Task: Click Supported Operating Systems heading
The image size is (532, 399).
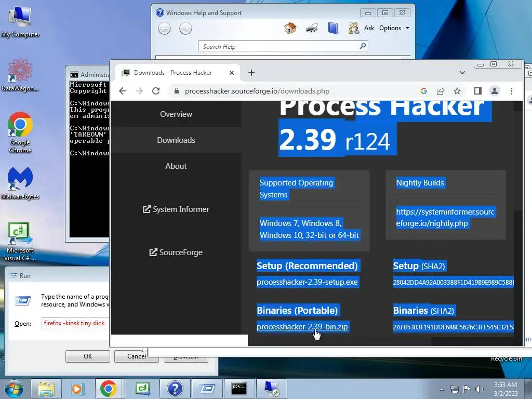Action: [x=297, y=189]
